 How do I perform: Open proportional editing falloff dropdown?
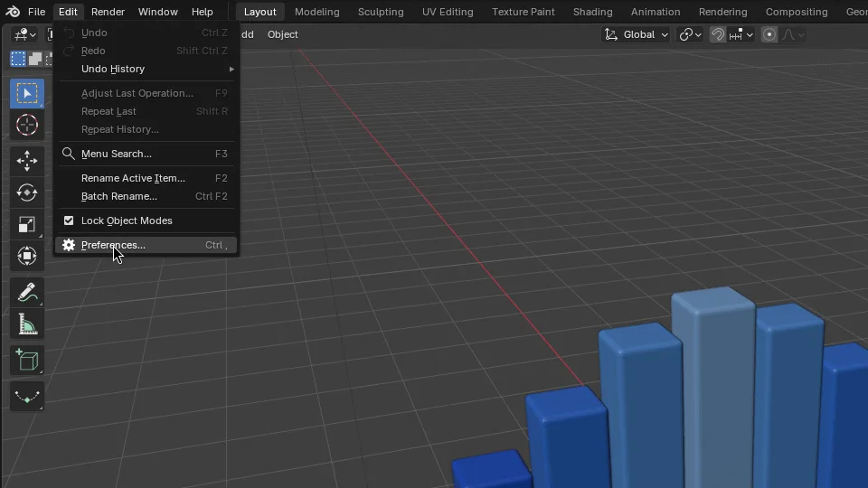793,34
